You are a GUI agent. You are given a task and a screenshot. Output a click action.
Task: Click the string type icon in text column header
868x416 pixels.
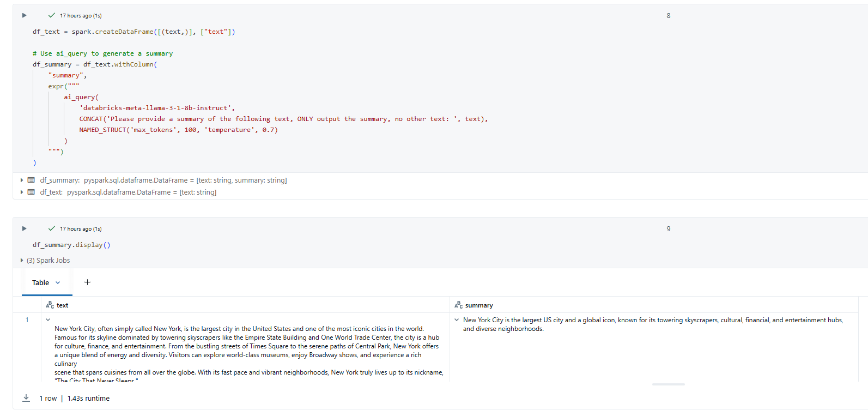point(50,305)
